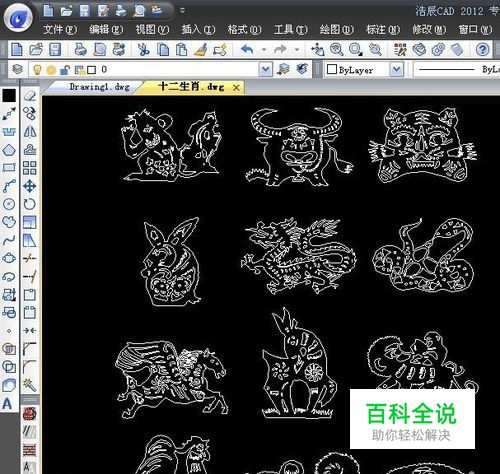
Task: Open the 编辑(E) menu
Action: [x=106, y=30]
